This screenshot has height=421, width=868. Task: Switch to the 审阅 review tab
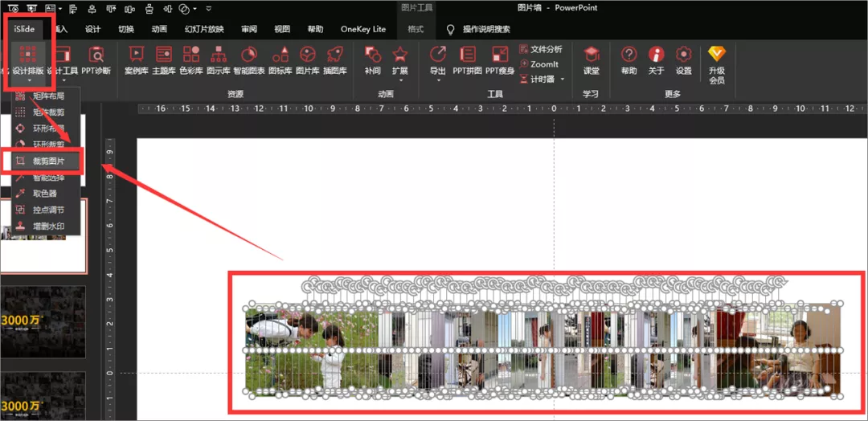click(x=249, y=29)
